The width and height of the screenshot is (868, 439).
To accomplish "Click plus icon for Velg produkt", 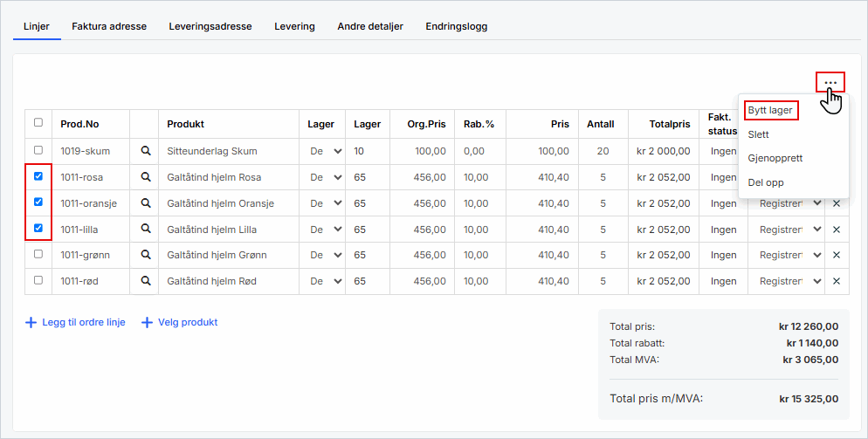I will pyautogui.click(x=147, y=322).
